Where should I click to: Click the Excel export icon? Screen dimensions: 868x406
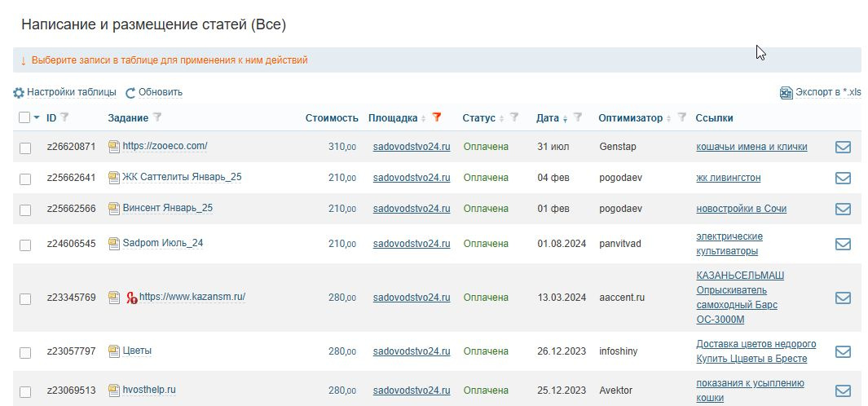(786, 93)
